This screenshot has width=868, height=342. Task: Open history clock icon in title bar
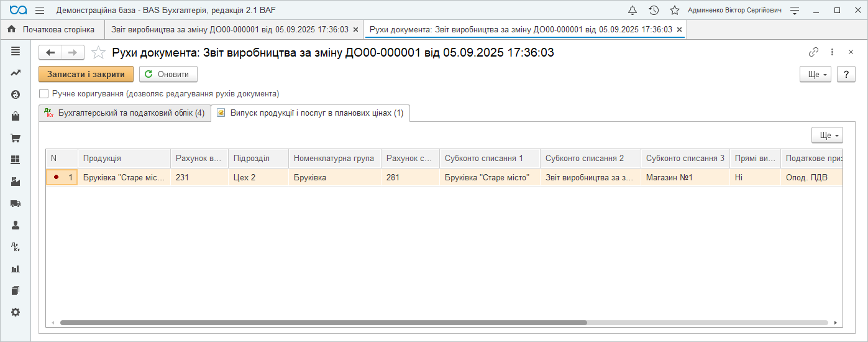point(654,11)
